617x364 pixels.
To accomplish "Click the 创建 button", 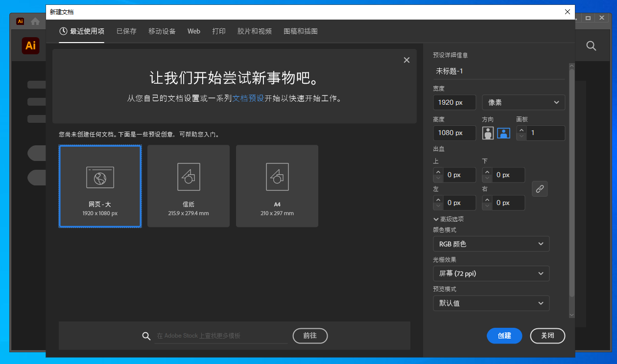I will click(x=504, y=336).
